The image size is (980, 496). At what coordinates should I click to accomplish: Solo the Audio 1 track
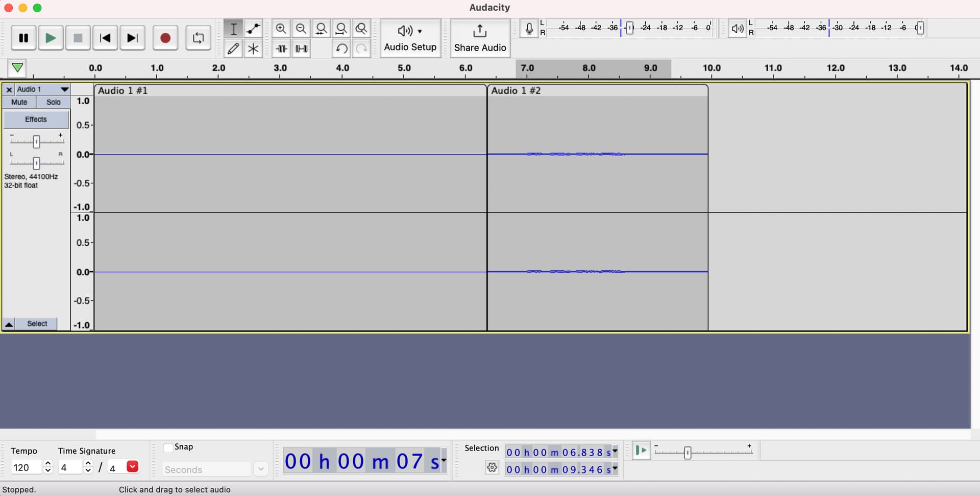pos(53,102)
